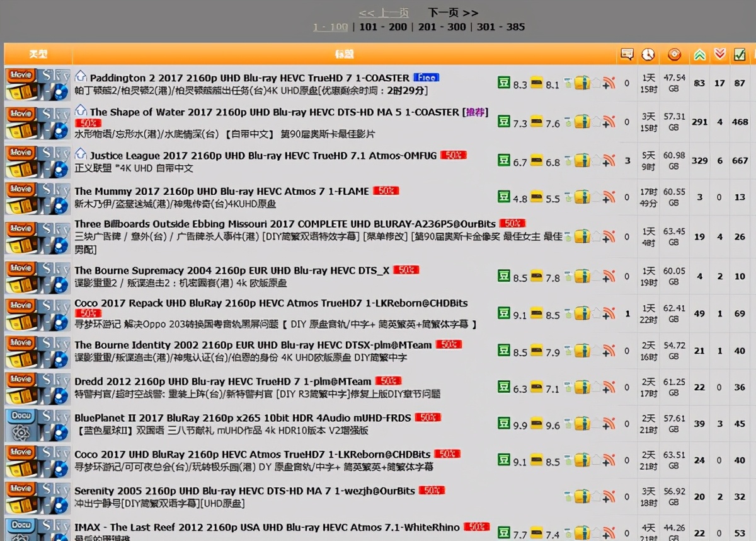This screenshot has width=756, height=541.
Task: Open Serenity 2005 2160p title link
Action: point(245,491)
